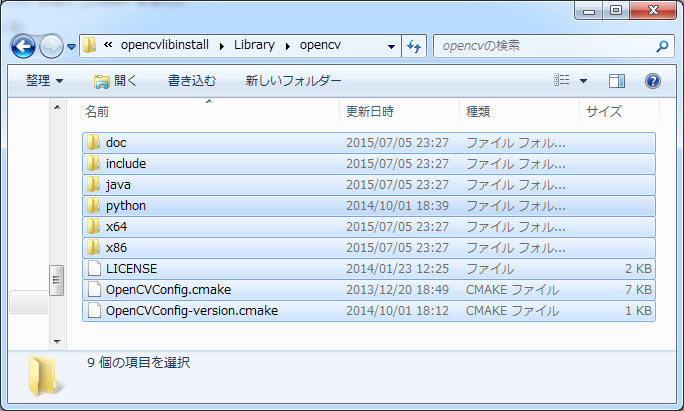
Task: Click the java folder icon
Action: coord(93,184)
